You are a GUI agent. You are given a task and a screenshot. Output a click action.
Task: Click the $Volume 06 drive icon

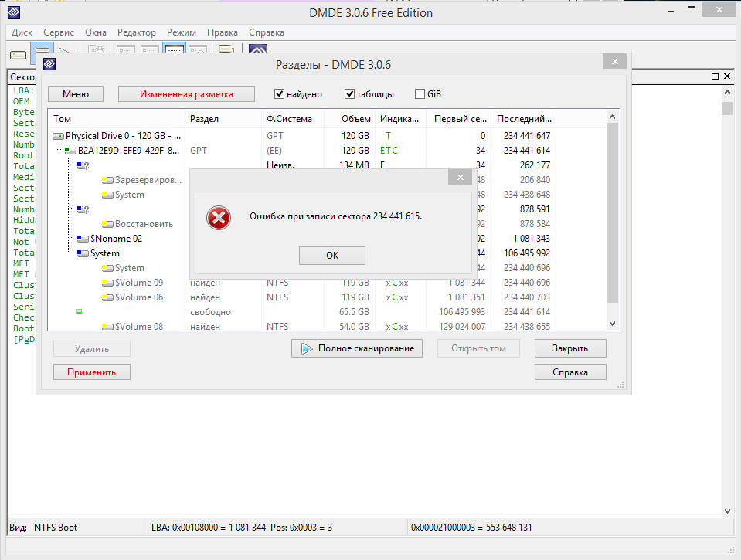coord(107,297)
